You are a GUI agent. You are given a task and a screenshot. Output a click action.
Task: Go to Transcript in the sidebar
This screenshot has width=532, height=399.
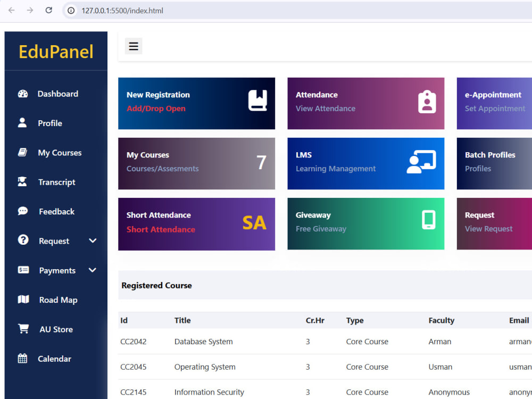(x=57, y=182)
